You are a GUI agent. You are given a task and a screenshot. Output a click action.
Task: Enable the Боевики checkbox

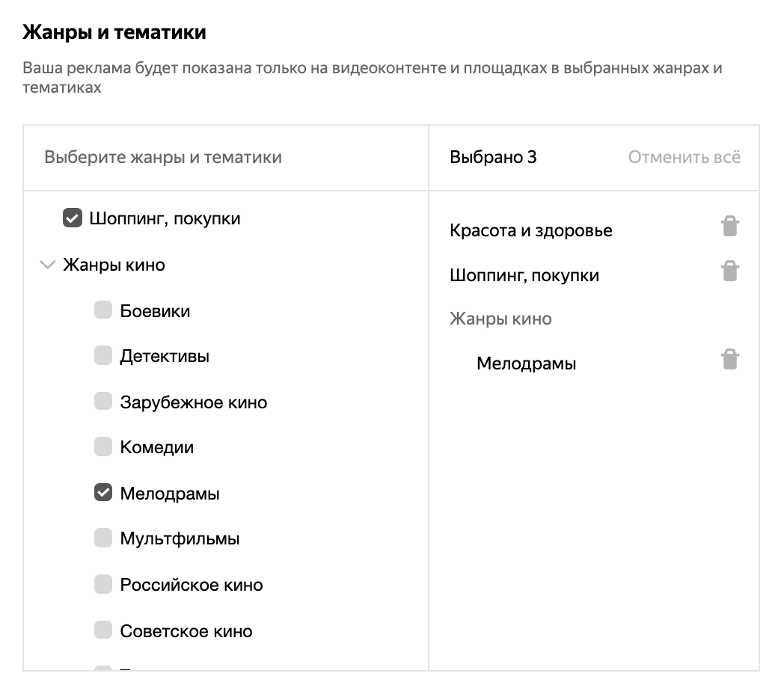(103, 310)
